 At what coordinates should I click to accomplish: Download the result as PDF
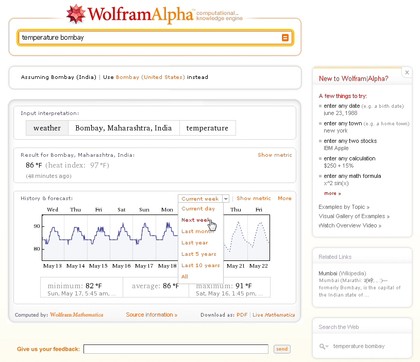(x=242, y=315)
